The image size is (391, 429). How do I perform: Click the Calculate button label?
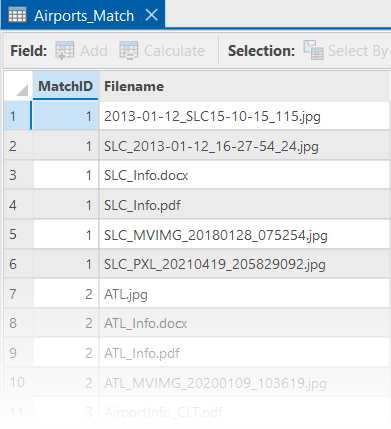pos(174,51)
